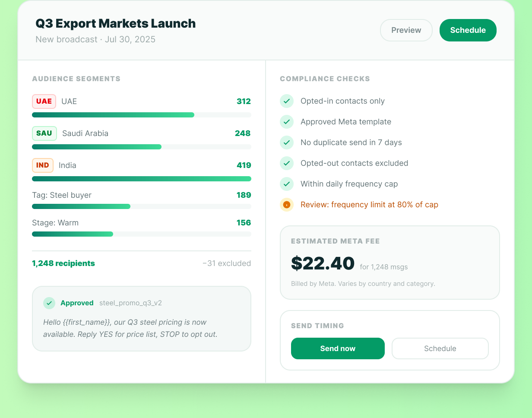Click the Send Timing heading
The width and height of the screenshot is (532, 418).
(x=317, y=326)
